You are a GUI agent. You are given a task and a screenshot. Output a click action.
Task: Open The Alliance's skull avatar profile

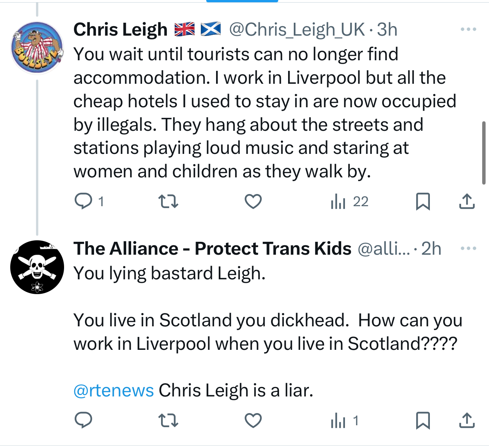[x=37, y=267]
